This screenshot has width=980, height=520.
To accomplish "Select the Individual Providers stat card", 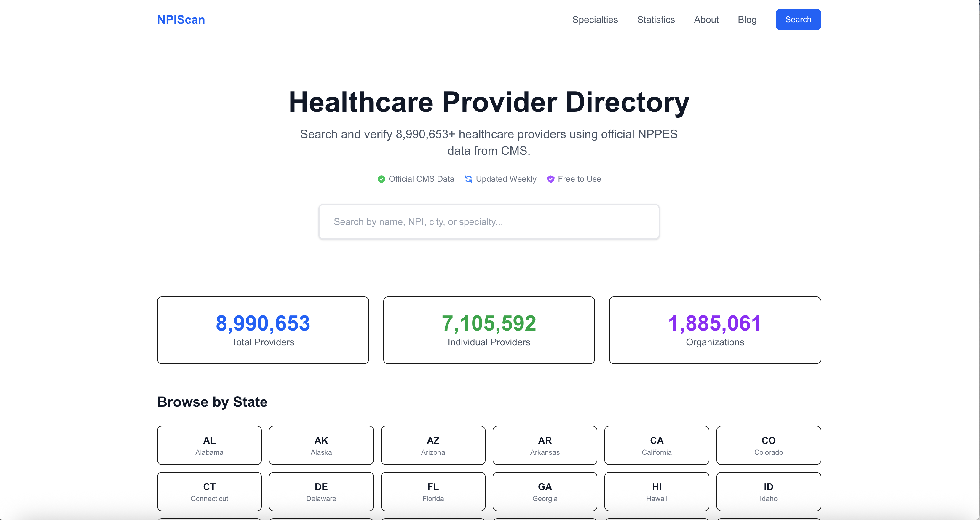I will 489,330.
